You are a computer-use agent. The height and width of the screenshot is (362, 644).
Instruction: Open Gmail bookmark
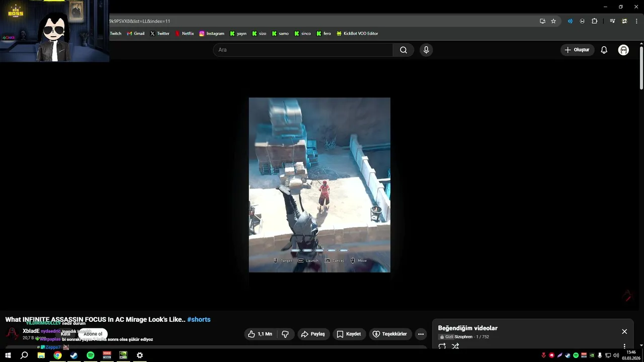point(136,34)
